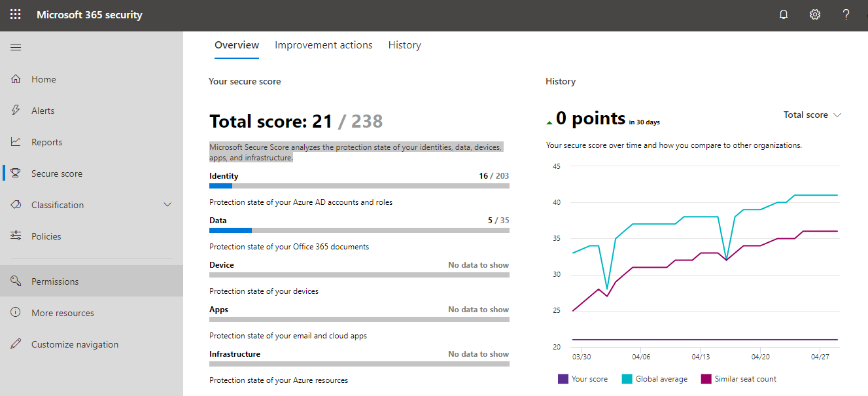Switch to the Overview tab
This screenshot has width=868, height=396.
pos(237,45)
